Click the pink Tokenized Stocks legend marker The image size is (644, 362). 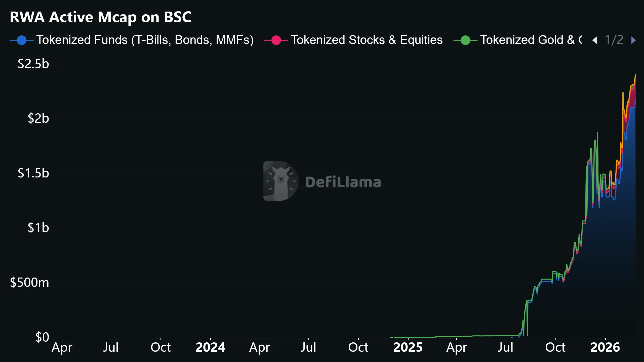point(276,40)
